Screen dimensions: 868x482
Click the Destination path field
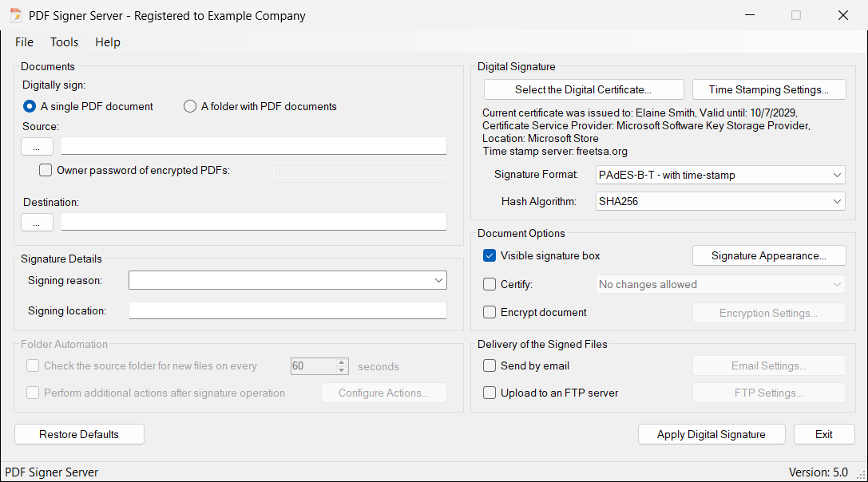click(254, 221)
